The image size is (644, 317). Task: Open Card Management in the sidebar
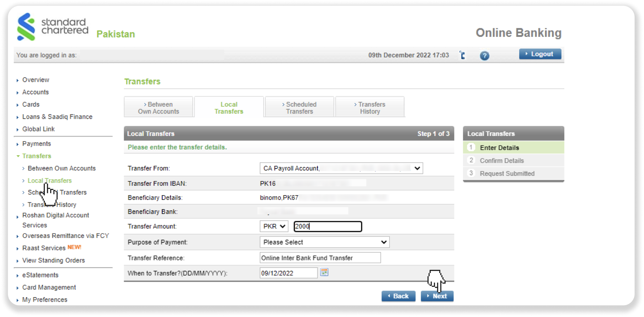pos(49,287)
